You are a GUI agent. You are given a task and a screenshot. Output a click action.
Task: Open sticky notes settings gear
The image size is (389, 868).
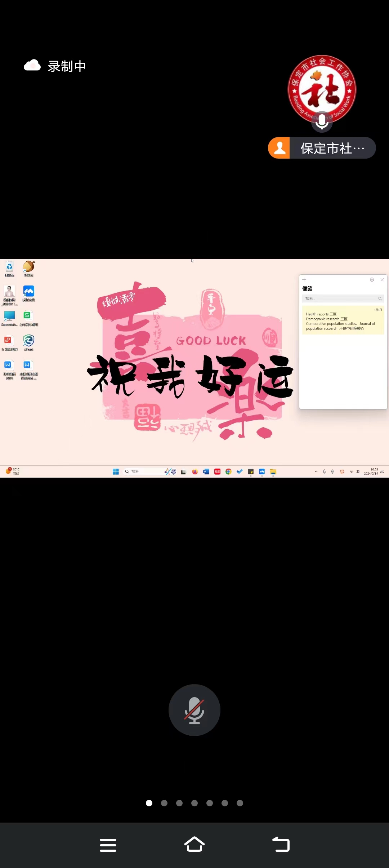coord(372,280)
